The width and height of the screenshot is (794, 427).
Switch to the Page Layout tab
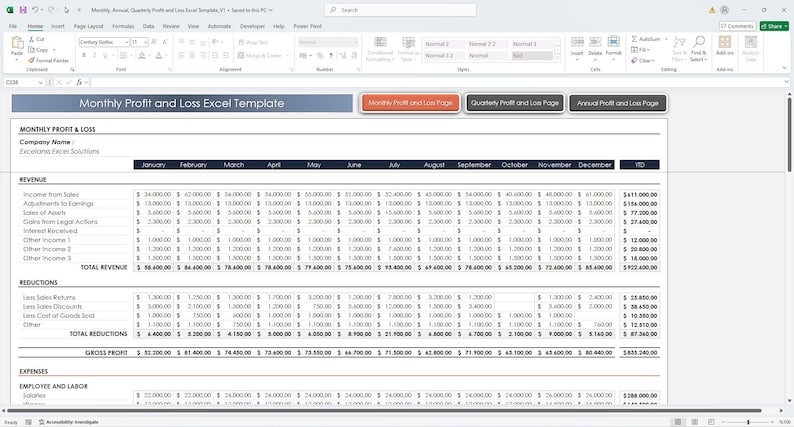[89, 26]
